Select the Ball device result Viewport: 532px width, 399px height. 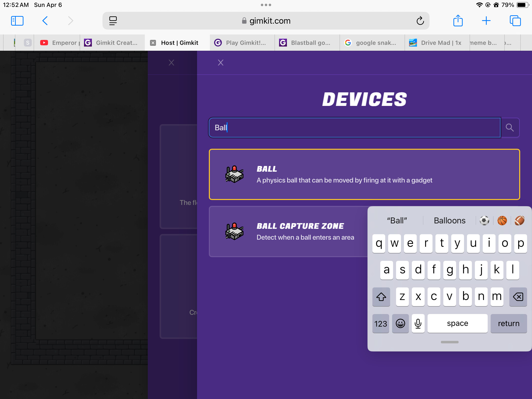[x=364, y=174]
